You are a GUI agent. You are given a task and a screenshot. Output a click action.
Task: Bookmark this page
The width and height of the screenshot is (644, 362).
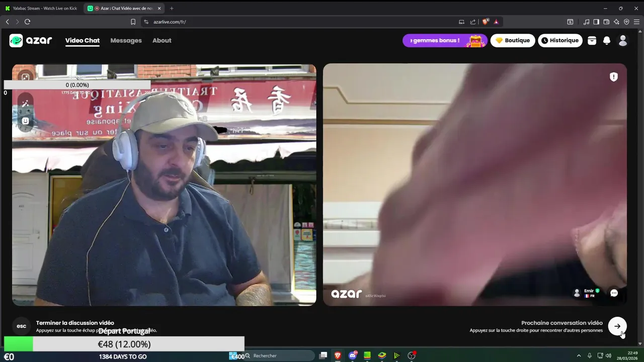[x=133, y=22]
